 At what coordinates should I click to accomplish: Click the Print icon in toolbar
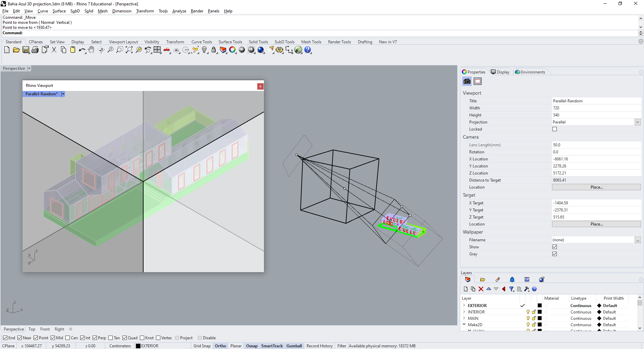tap(35, 50)
